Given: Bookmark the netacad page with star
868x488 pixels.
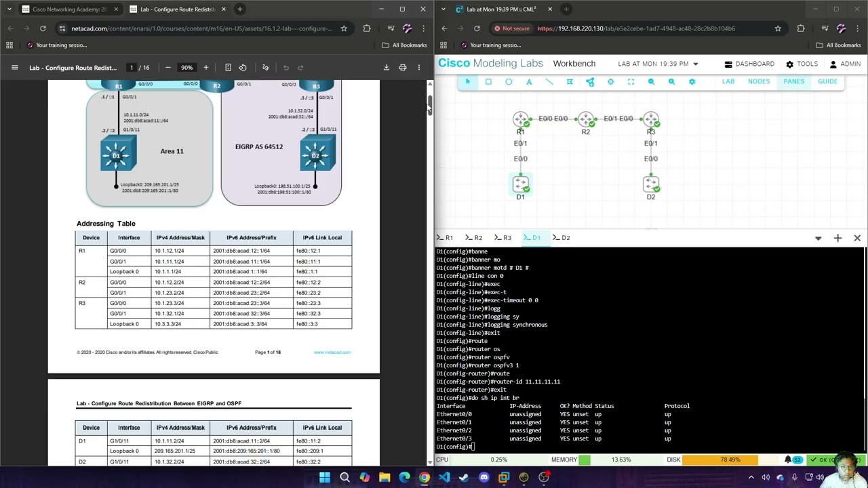Looking at the screenshot, I should coord(344,28).
